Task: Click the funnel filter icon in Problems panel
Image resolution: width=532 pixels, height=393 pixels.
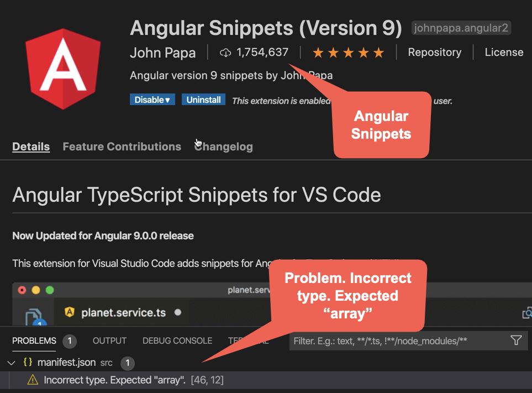Action: click(x=516, y=340)
